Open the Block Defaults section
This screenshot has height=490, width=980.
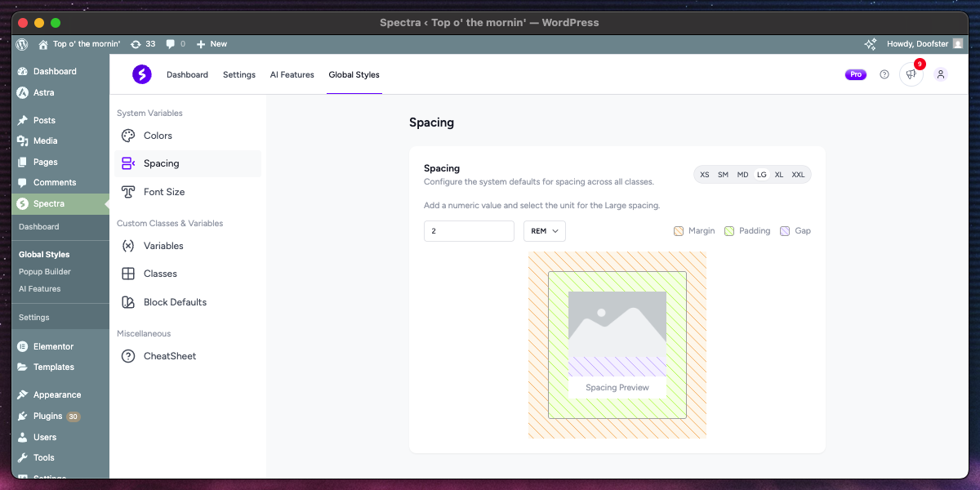[175, 302]
